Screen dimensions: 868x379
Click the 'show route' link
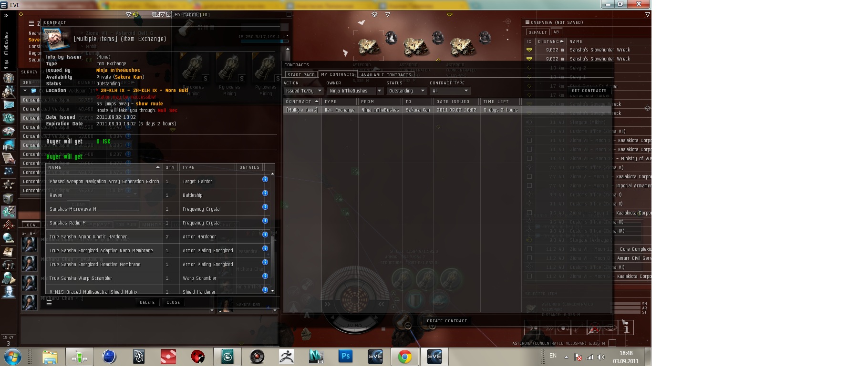pyautogui.click(x=149, y=103)
